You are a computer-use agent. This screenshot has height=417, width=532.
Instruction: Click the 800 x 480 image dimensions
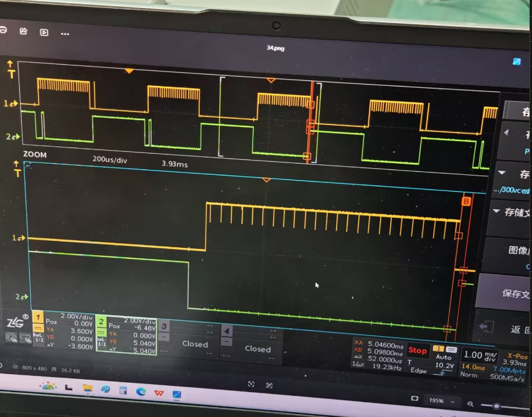[x=34, y=368]
